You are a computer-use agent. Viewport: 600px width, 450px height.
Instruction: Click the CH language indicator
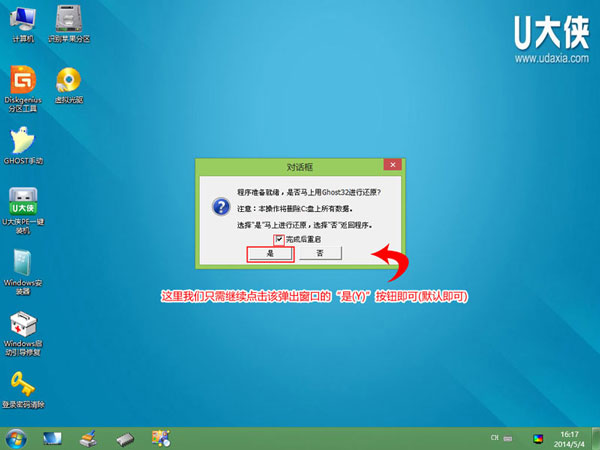[495, 437]
